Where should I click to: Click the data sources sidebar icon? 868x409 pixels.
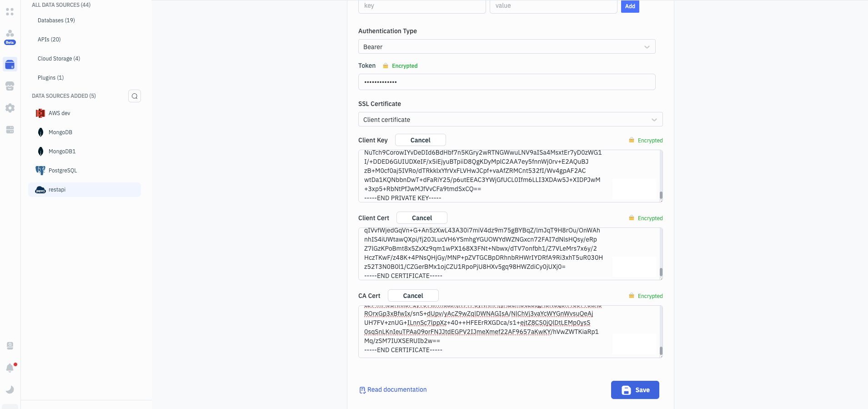tap(10, 64)
